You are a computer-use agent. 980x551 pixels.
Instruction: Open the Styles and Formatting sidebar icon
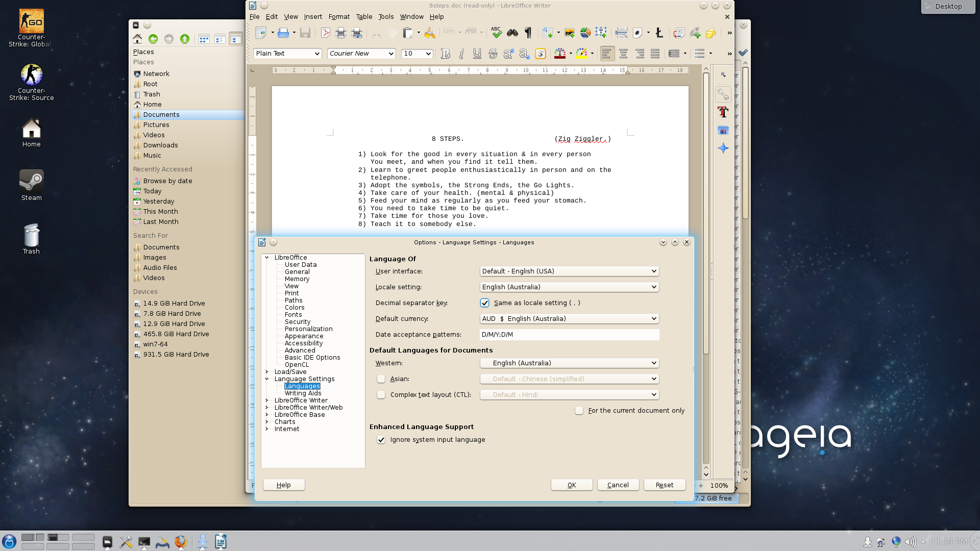click(x=723, y=112)
